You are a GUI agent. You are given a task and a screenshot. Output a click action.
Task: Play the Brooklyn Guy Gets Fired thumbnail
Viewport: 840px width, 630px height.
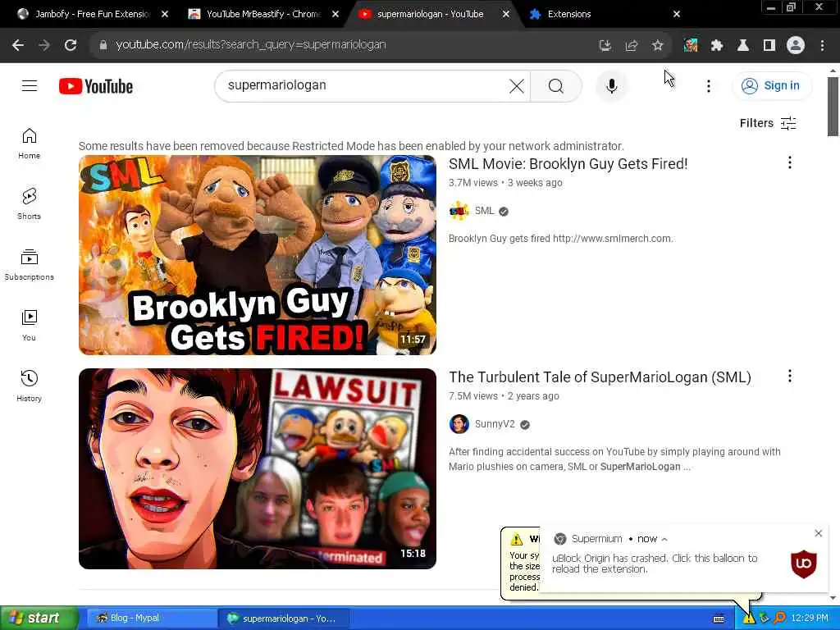click(x=257, y=255)
